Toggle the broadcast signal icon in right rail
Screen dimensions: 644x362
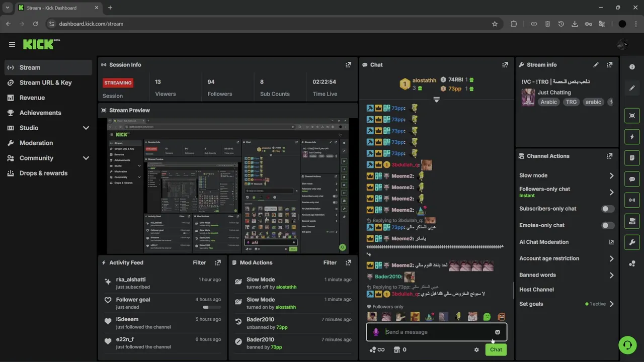(632, 200)
